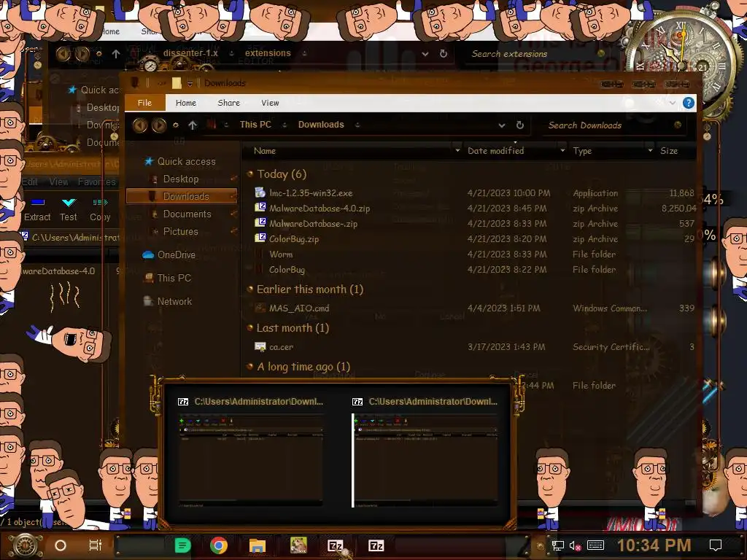Viewport: 747px width, 560px height.
Task: Click the Search extensions field in back window
Action: pos(533,54)
